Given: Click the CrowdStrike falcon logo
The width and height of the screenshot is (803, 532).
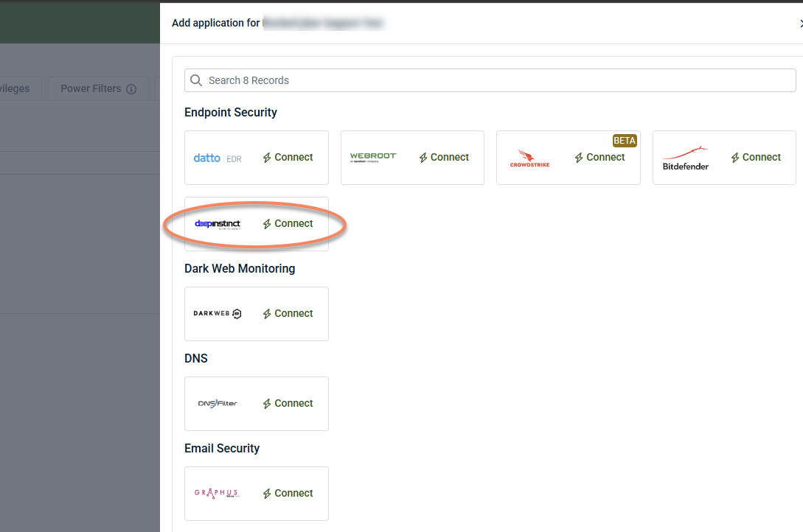Looking at the screenshot, I should [529, 158].
